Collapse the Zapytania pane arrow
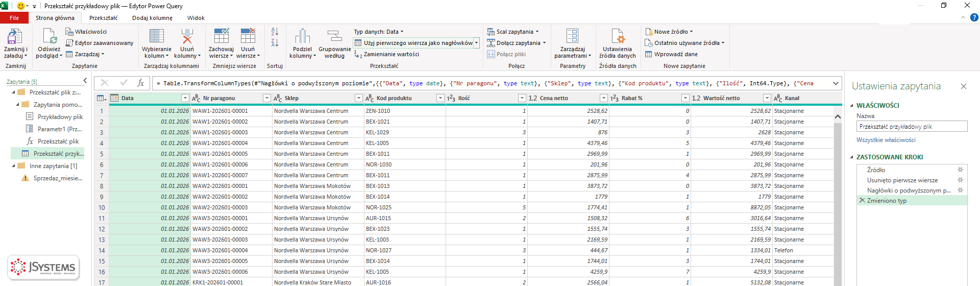The image size is (980, 286). (x=85, y=81)
